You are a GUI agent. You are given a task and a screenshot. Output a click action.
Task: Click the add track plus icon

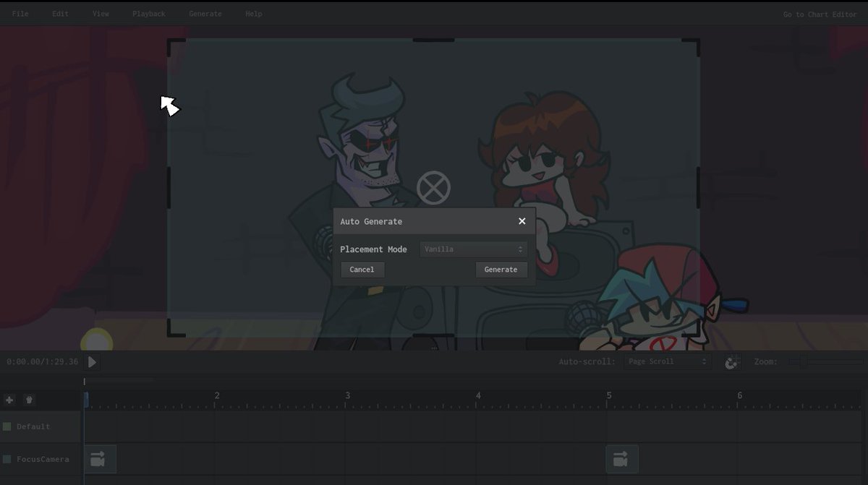[x=9, y=400]
